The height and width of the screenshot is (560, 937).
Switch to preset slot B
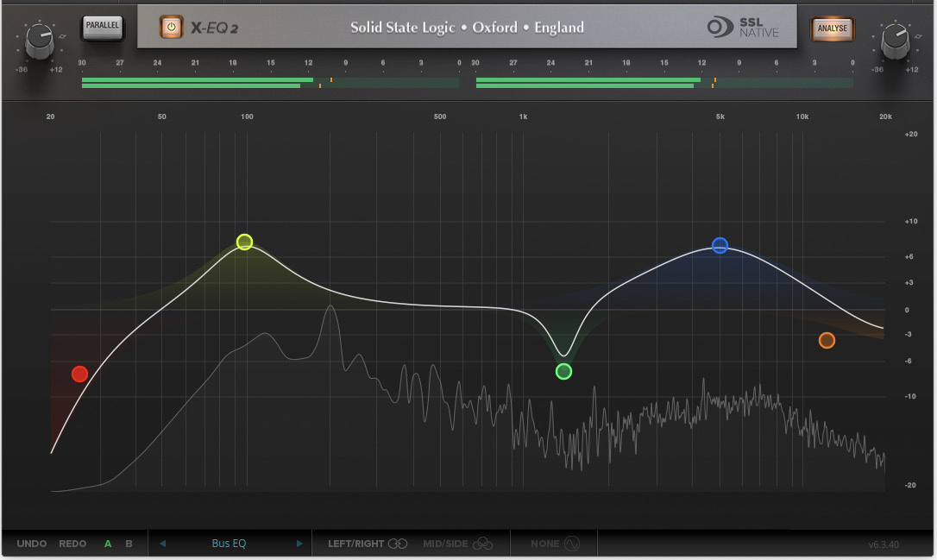point(129,543)
